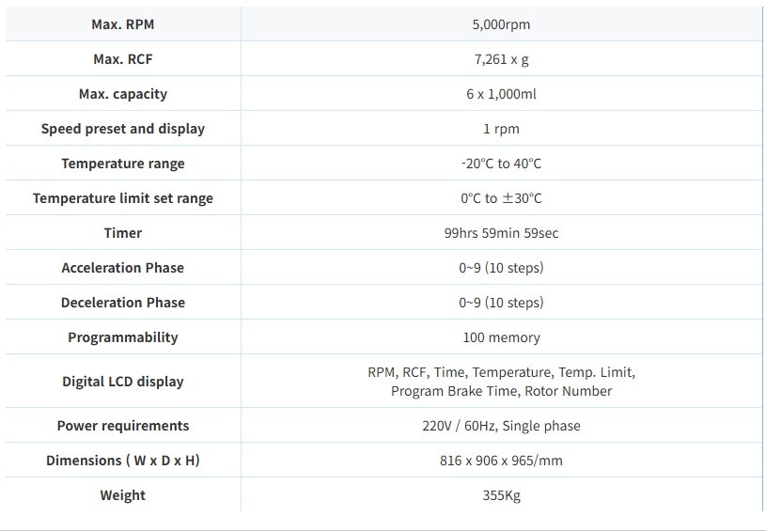Click the 220V / 60Hz, Single phase value
This screenshot has width=766, height=532.
point(501,426)
